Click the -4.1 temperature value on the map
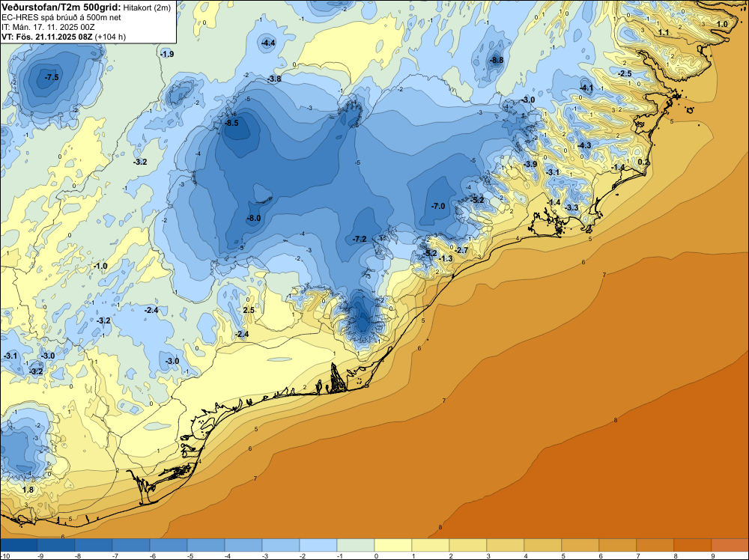749x560 pixels. (x=586, y=88)
